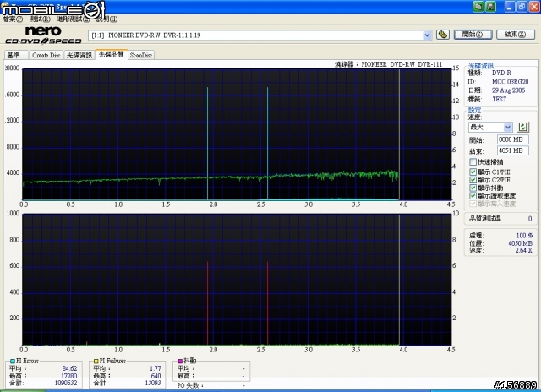Switch to the 基準 tab
541x392 pixels.
[16, 55]
